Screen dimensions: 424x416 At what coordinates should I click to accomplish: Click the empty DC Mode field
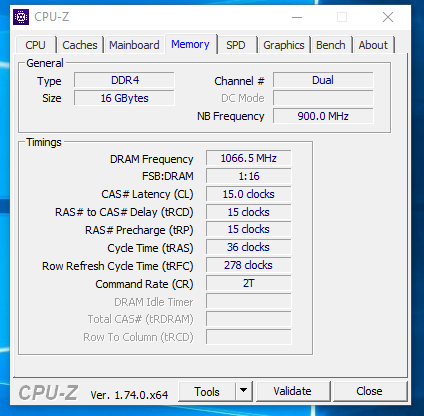323,98
